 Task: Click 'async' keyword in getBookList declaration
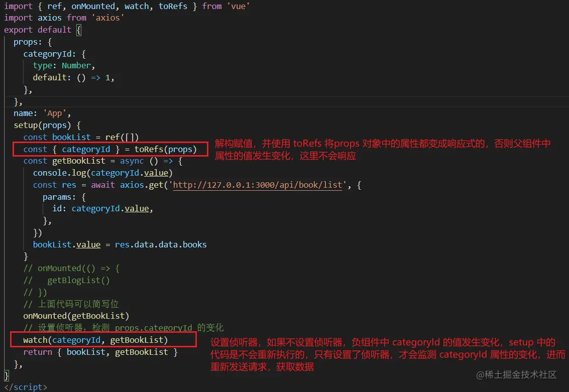(x=132, y=161)
